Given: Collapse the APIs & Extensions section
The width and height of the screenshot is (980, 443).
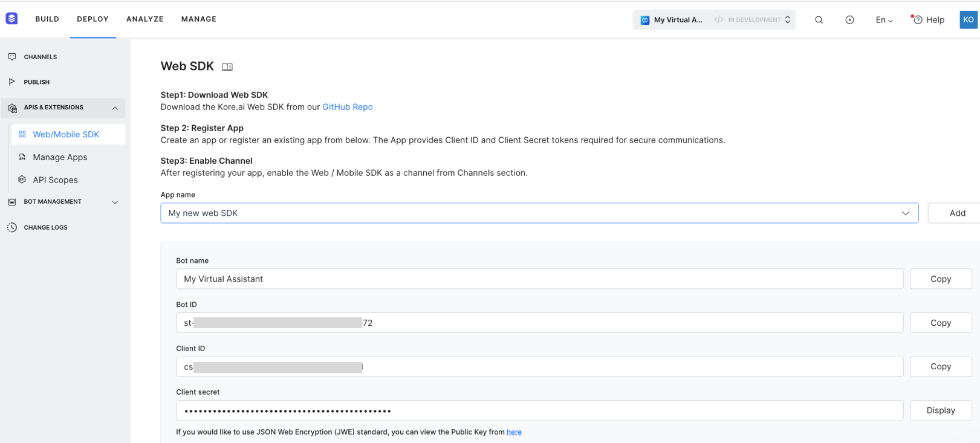Looking at the screenshot, I should (115, 108).
